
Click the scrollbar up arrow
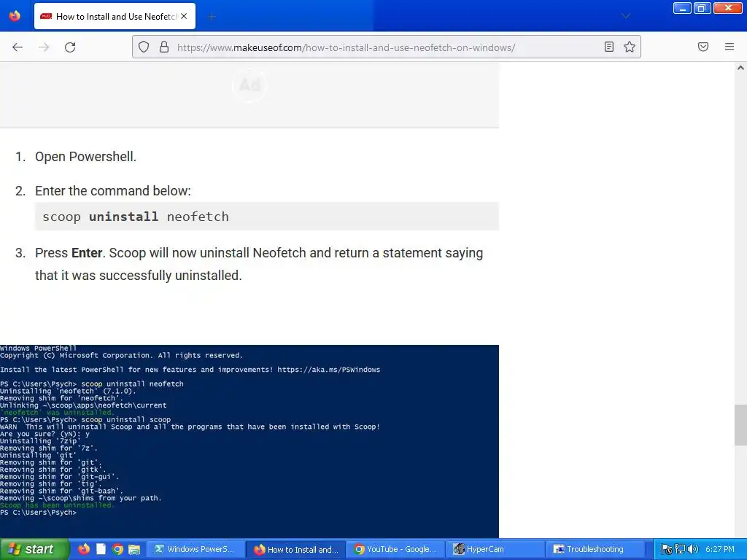pyautogui.click(x=740, y=68)
